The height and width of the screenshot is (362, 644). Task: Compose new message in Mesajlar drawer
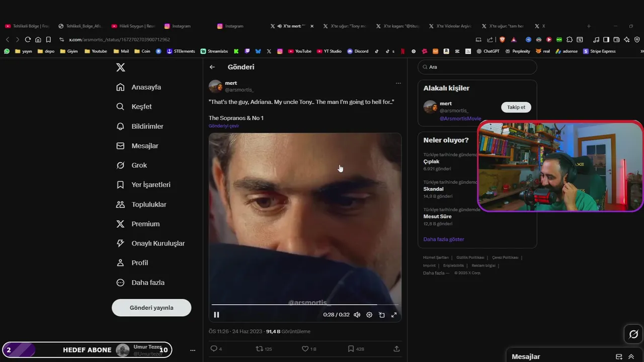(x=619, y=356)
